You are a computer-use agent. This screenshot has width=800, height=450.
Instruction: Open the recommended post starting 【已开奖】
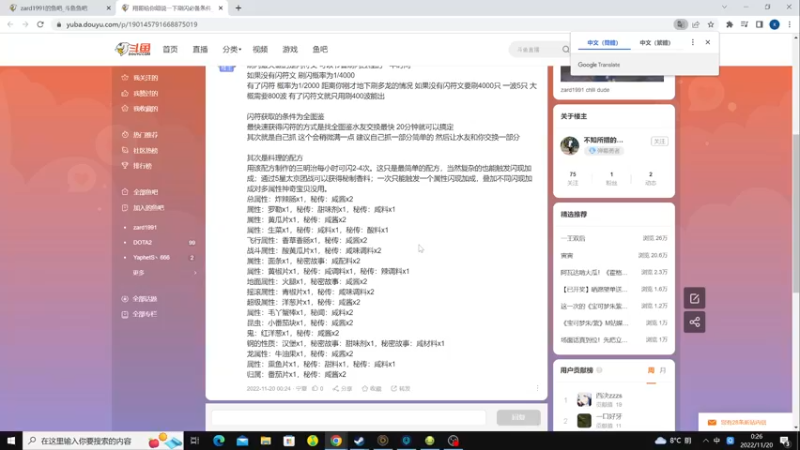(614, 289)
